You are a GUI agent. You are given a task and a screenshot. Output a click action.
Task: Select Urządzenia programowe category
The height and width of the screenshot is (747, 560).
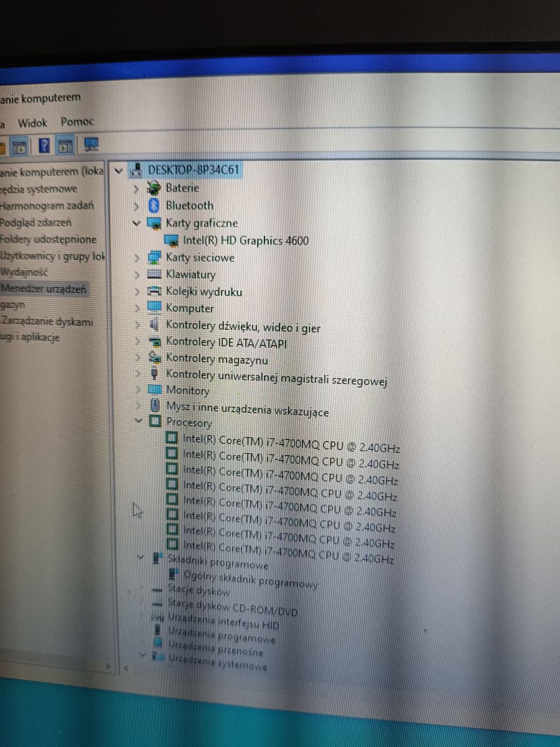click(222, 636)
